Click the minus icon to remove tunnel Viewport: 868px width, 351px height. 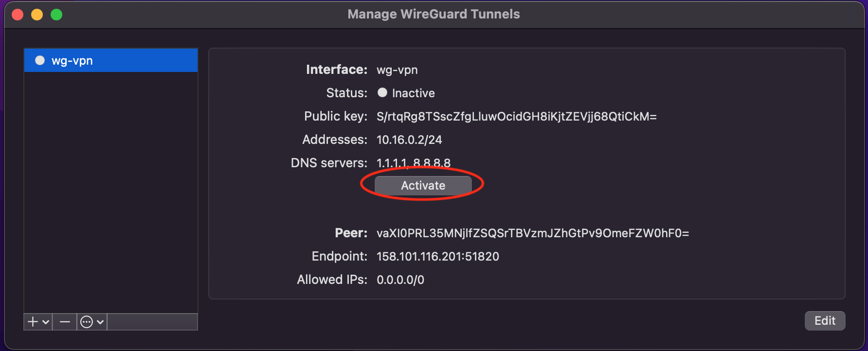(65, 322)
